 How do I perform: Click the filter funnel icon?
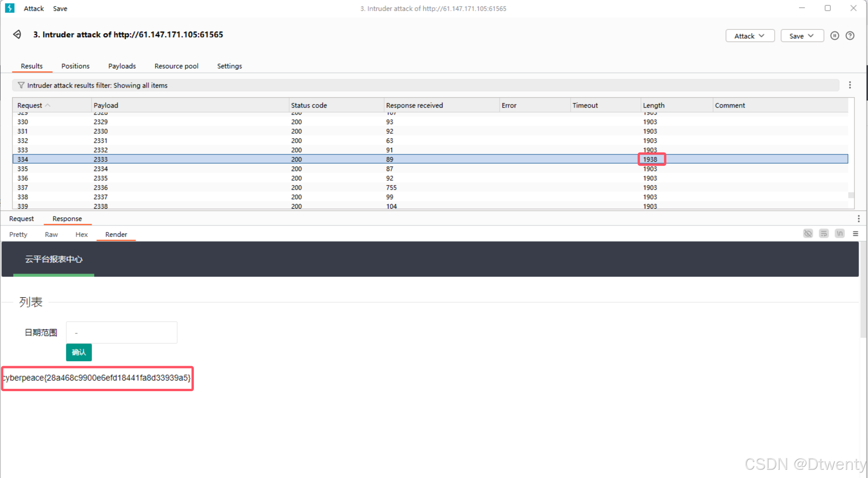click(x=21, y=85)
